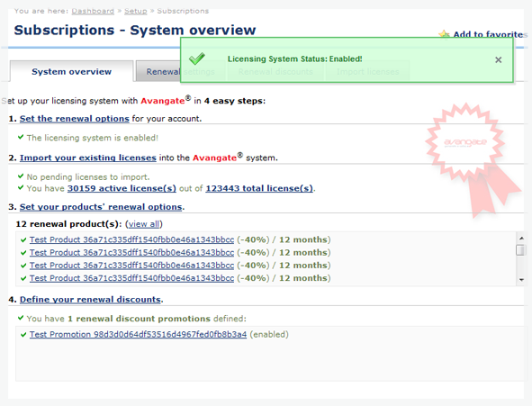Click '12 renewal product(s):' label

pyautogui.click(x=69, y=224)
